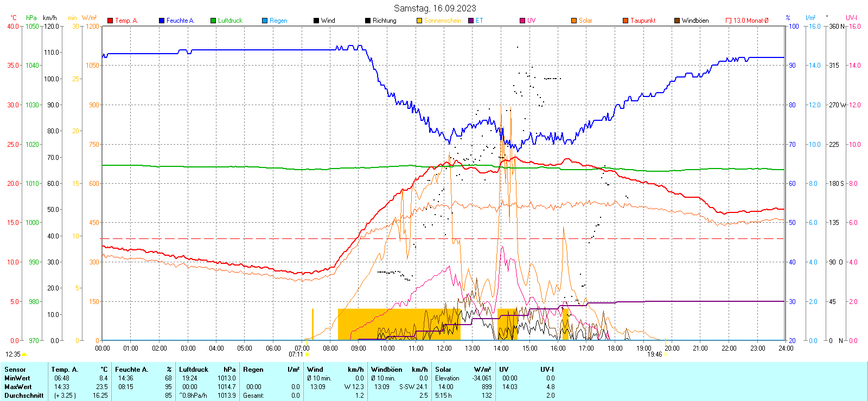Click the Sensor table header
The height and width of the screenshot is (401, 868).
tap(15, 370)
